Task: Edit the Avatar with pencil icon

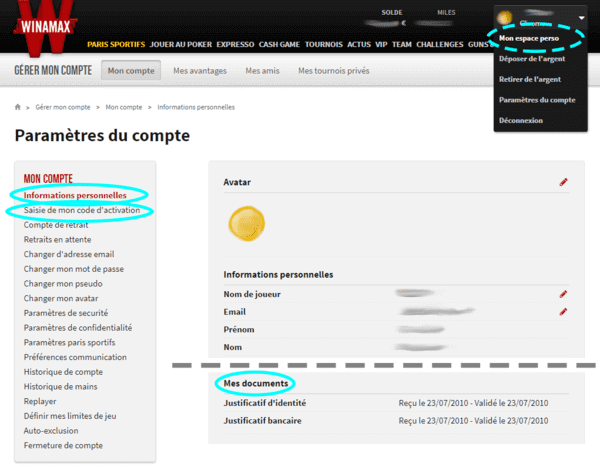Action: click(x=563, y=182)
